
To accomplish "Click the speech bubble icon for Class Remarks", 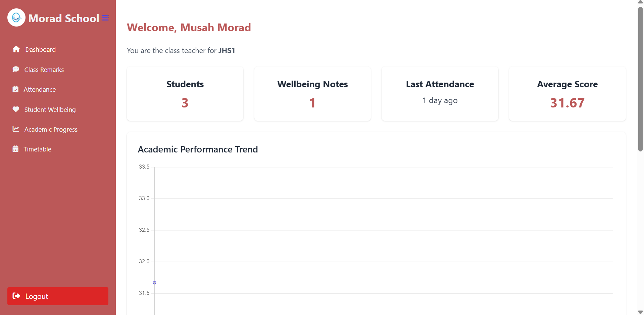I will click(x=16, y=69).
